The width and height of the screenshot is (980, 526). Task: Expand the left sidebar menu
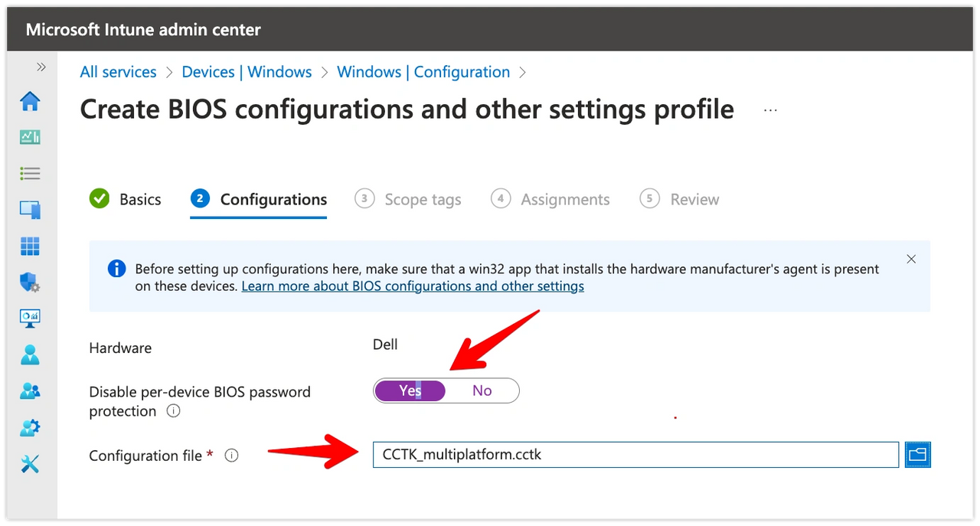point(41,67)
